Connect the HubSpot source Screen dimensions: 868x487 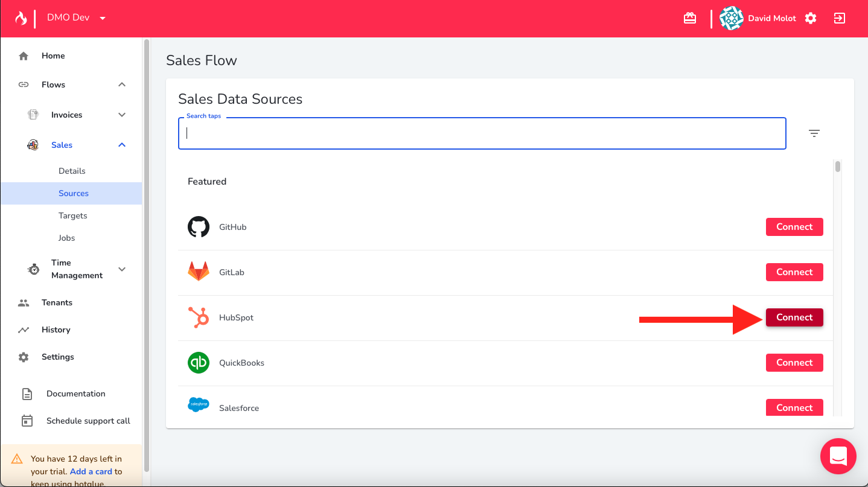794,317
